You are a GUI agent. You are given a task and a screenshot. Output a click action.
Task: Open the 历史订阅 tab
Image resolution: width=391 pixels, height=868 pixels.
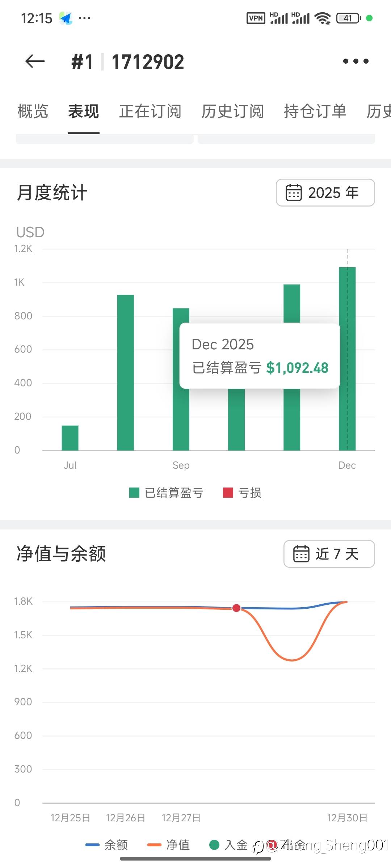(233, 111)
